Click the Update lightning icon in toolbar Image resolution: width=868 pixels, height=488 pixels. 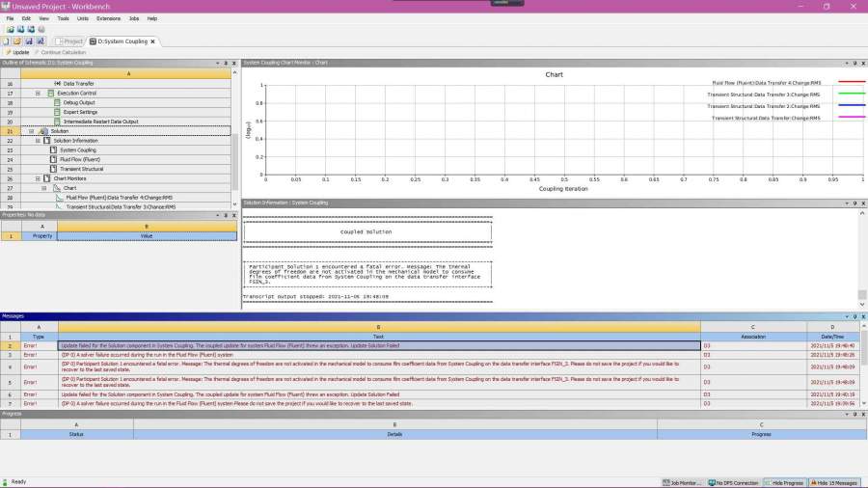(x=7, y=52)
